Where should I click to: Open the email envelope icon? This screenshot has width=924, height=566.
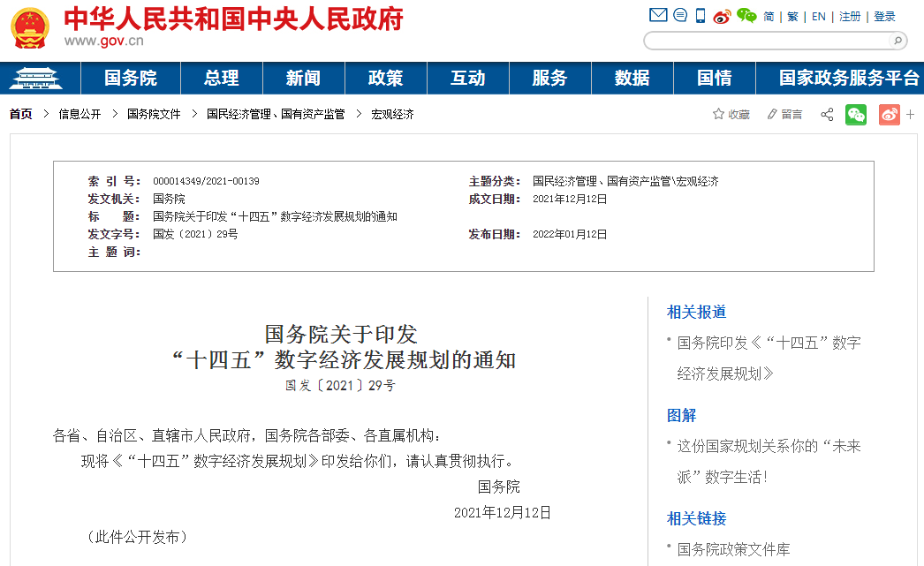point(657,15)
